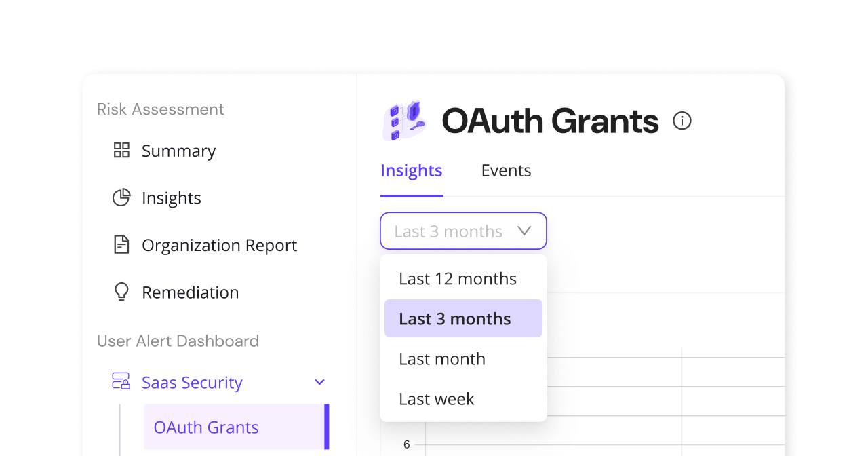The width and height of the screenshot is (868, 456).
Task: Select Last 12 months option
Action: point(458,279)
